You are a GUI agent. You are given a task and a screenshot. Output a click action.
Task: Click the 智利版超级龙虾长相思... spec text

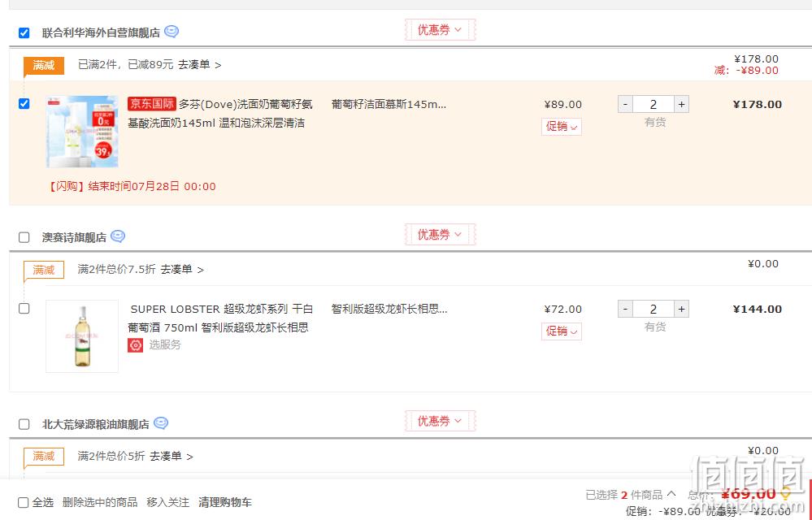coord(389,310)
